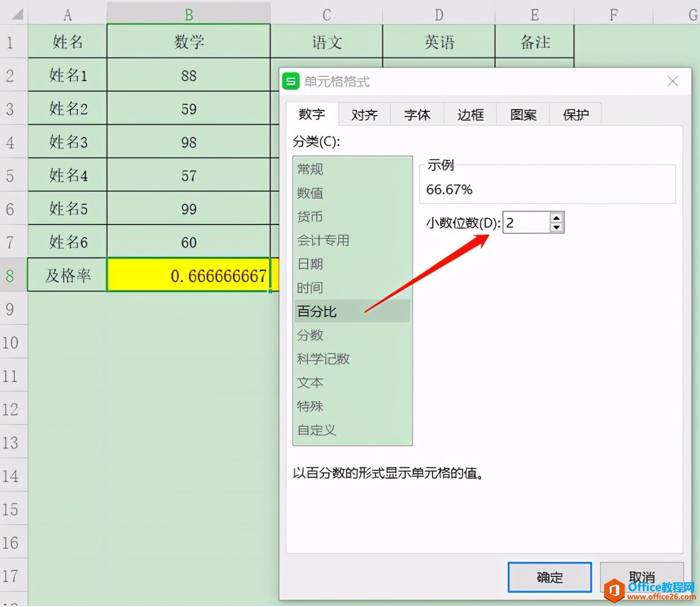
Task: Select the cell containing 88
Action: (x=189, y=75)
